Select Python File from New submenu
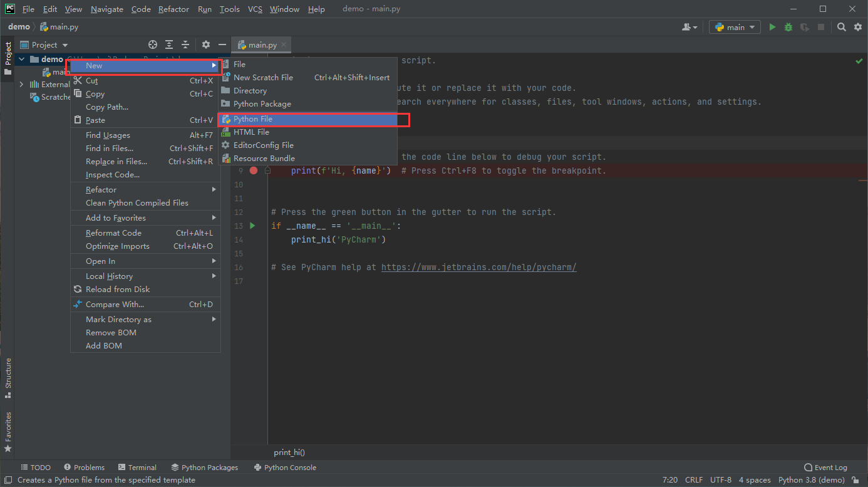This screenshot has height=487, width=868. pyautogui.click(x=253, y=119)
